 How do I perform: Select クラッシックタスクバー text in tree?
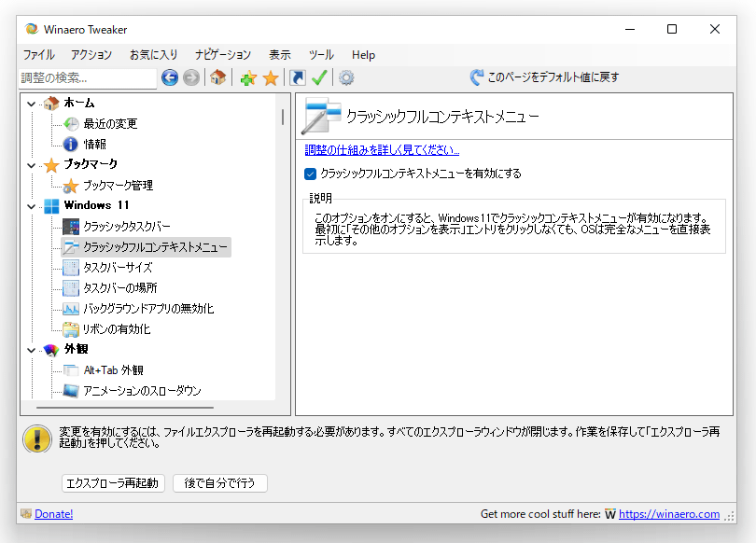click(x=127, y=227)
